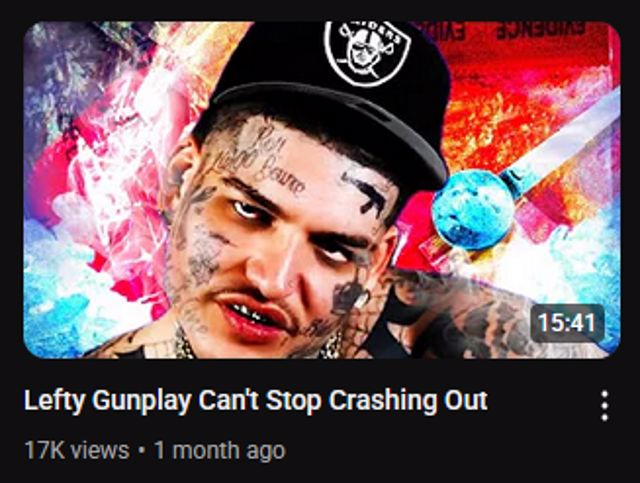Click the white stick attached to the blue ball
640x483 pixels.
pos(563,135)
